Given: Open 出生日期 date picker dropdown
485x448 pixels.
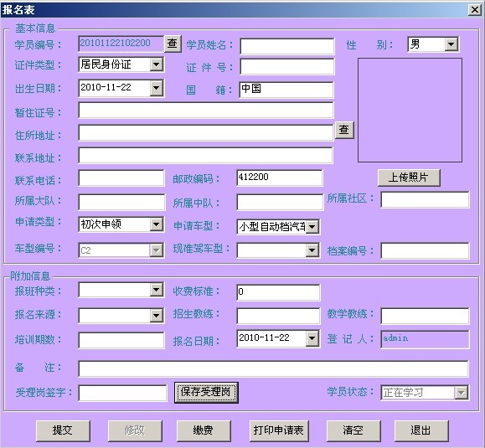Looking at the screenshot, I should [x=157, y=88].
